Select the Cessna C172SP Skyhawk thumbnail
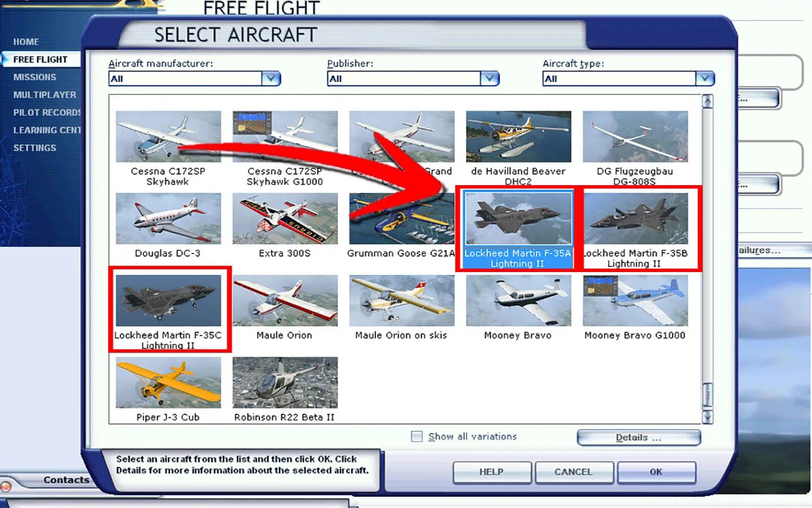 coord(168,137)
